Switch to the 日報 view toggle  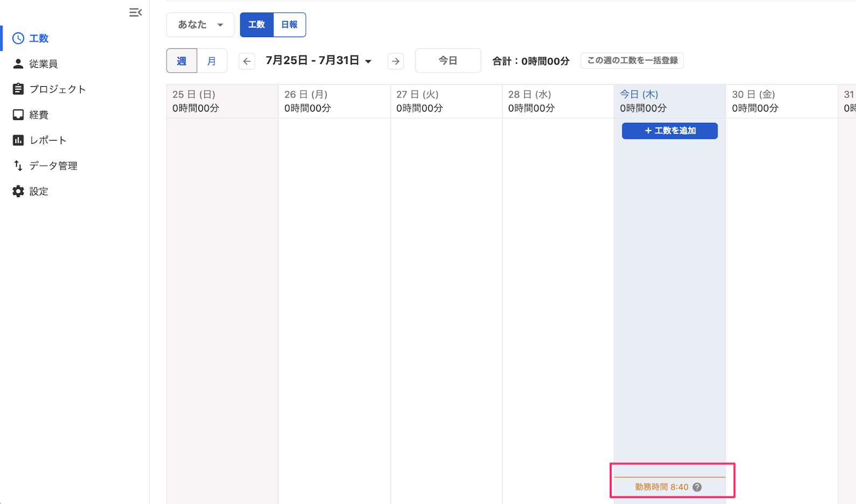coord(289,25)
